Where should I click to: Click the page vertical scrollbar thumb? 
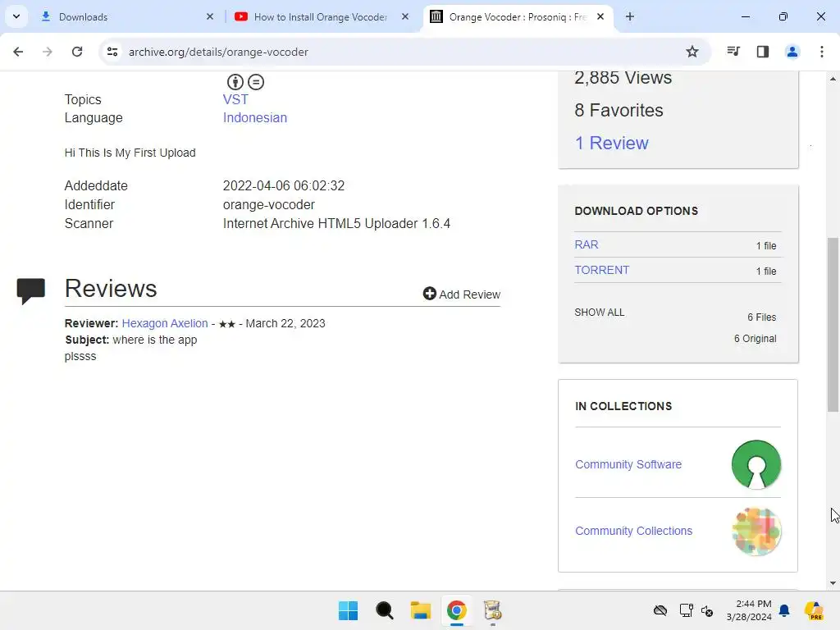click(833, 325)
